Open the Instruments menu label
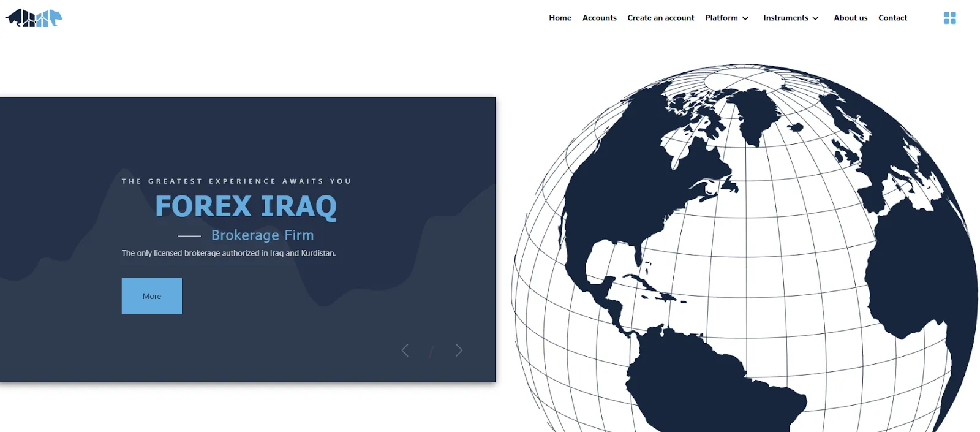Screen dimensions: 980x432 [x=786, y=18]
